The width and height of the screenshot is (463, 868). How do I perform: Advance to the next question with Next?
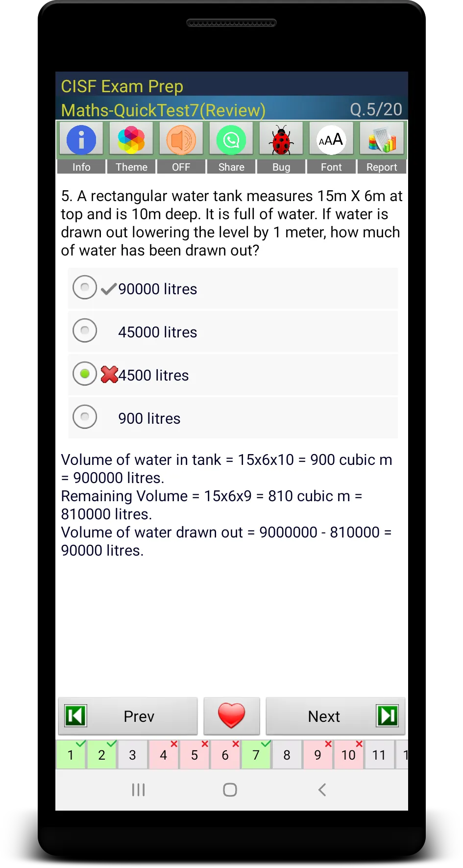336,716
